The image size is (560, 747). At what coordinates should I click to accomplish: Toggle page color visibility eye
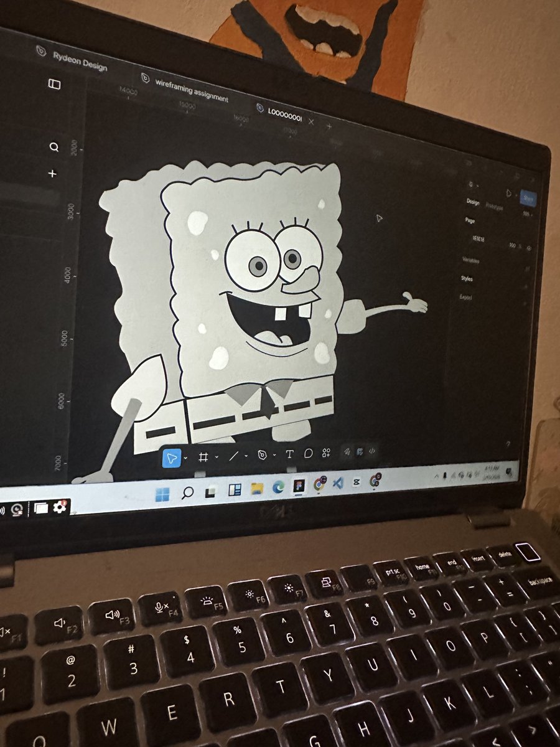point(529,248)
